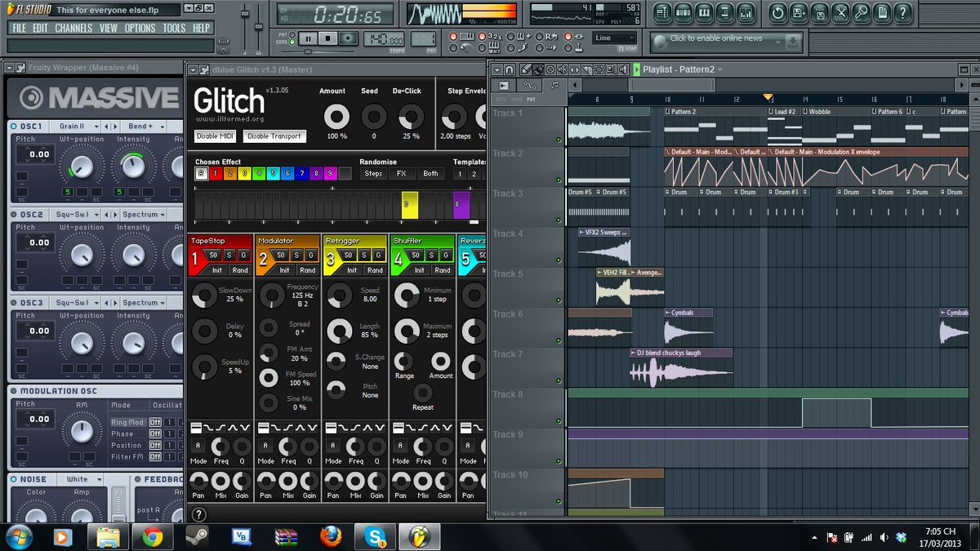Viewport: 980px width, 551px height.
Task: Click the render to audio save icon
Action: coord(819,12)
